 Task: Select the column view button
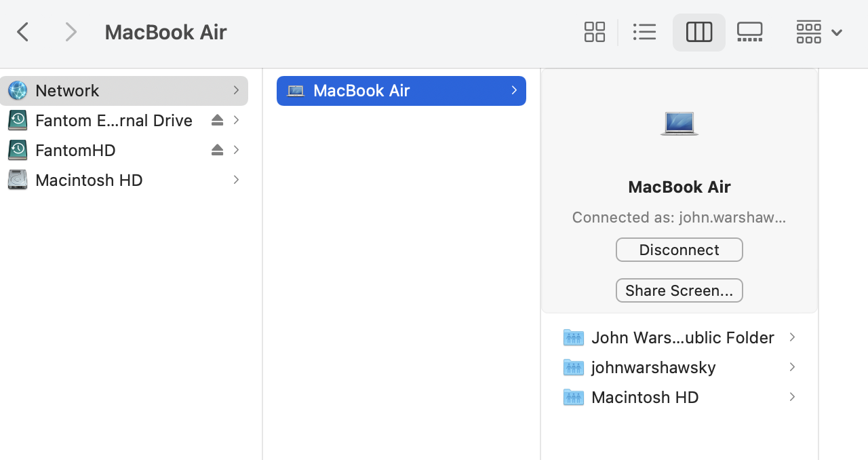(x=699, y=32)
